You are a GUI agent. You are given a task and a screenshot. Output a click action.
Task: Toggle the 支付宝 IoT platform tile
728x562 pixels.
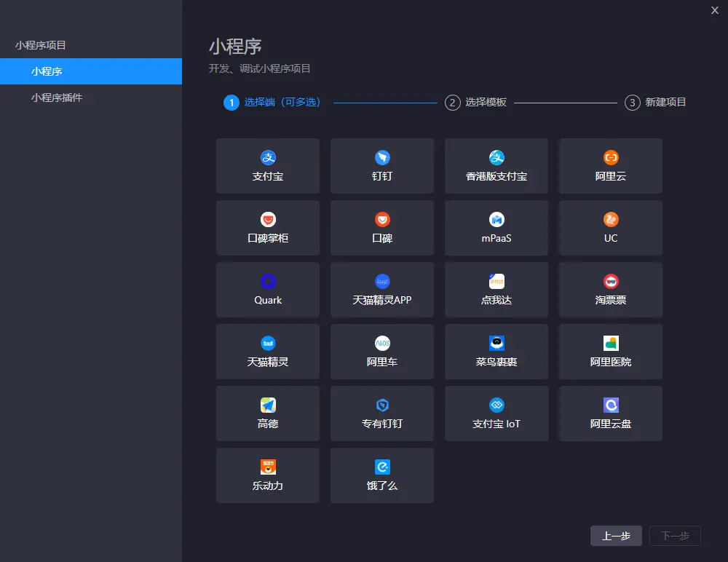(496, 413)
